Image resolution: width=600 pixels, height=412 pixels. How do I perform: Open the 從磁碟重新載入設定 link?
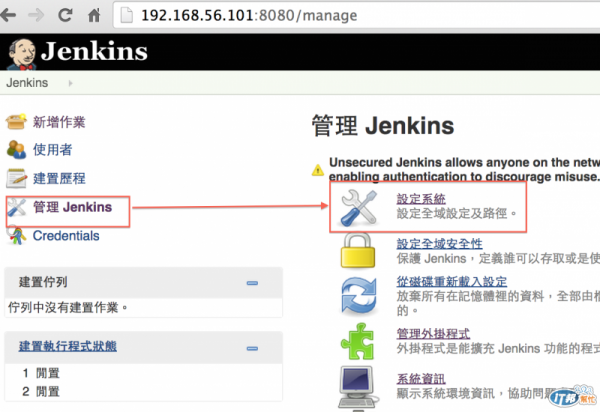click(x=452, y=282)
